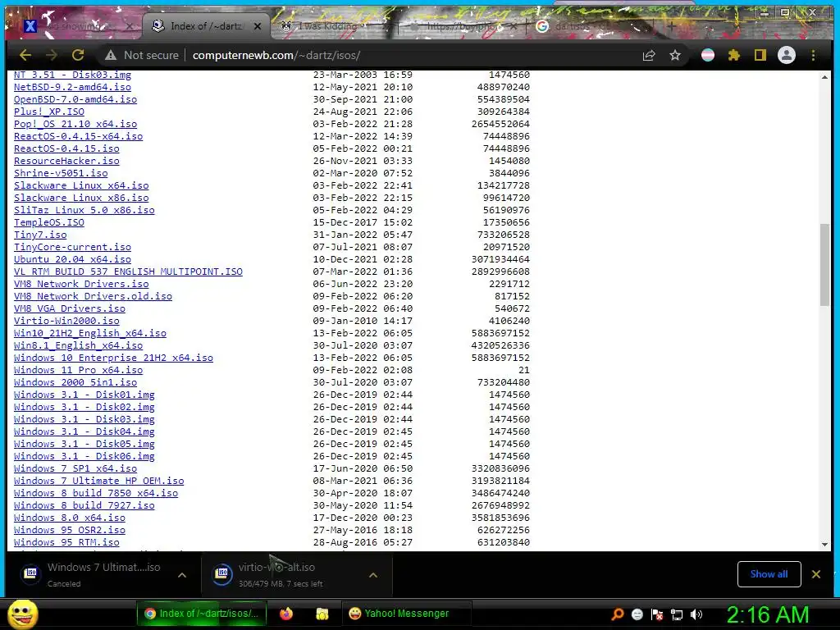The height and width of the screenshot is (630, 840).
Task: Click the flag with red X tray icon
Action: tap(657, 614)
